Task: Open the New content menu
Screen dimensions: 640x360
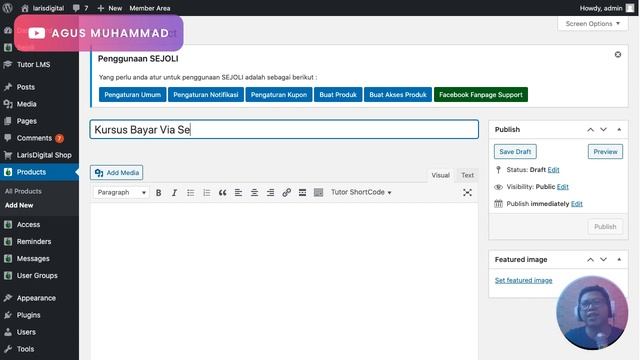Action: click(x=110, y=8)
